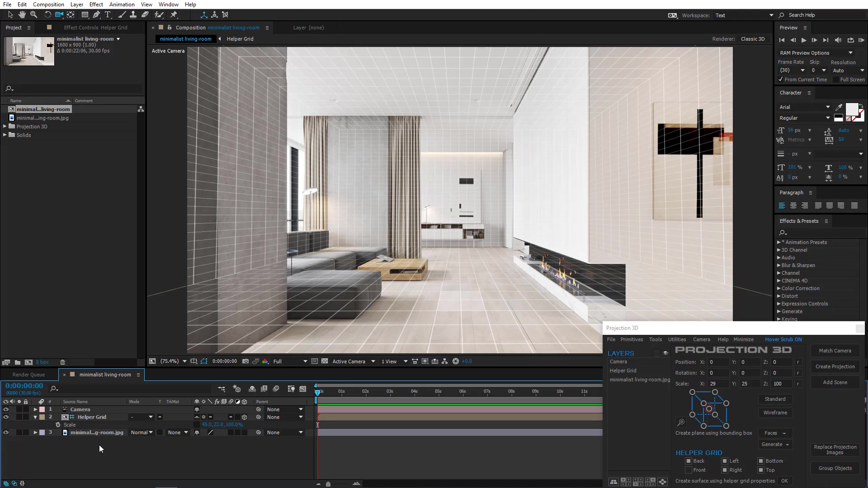
Task: Switch to the Render Queue tab
Action: tap(28, 375)
